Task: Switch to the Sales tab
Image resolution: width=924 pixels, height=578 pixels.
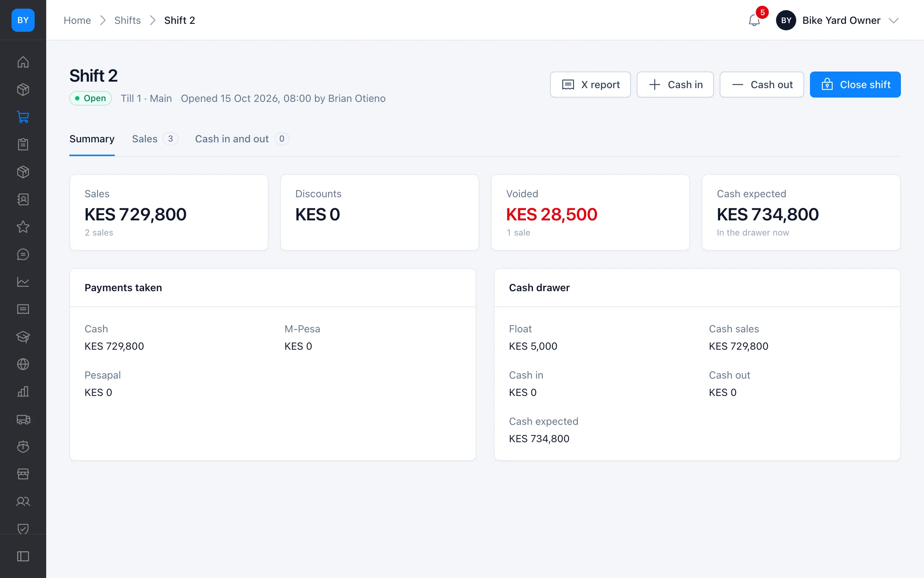Action: 154,139
